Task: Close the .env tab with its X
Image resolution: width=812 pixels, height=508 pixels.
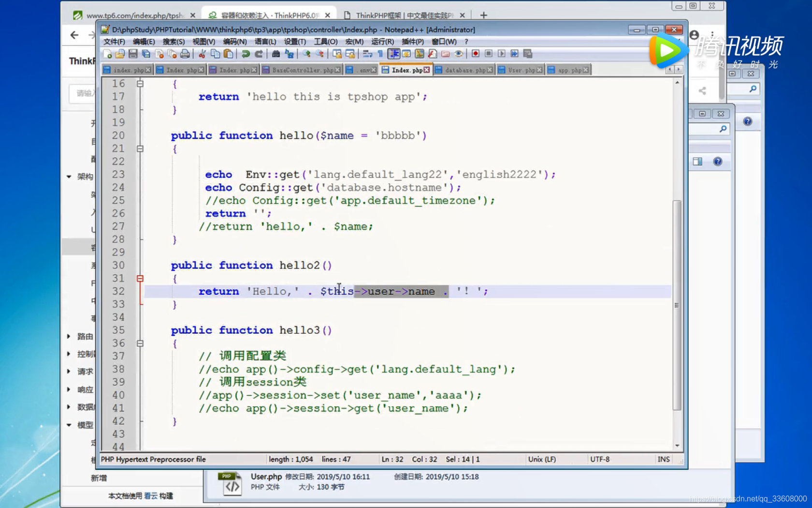Action: click(374, 70)
